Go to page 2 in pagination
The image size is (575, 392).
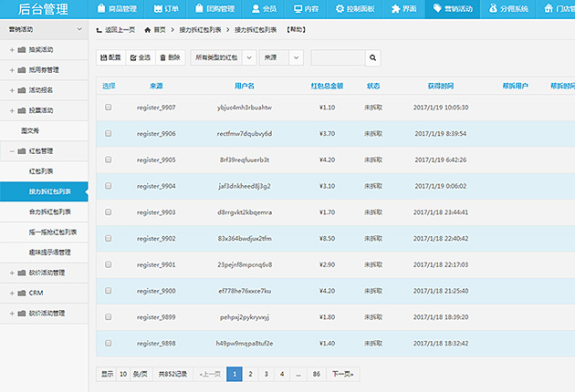click(x=250, y=374)
